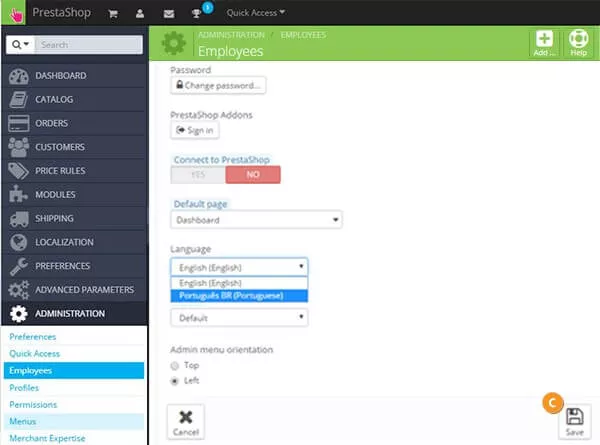Open the Permissions submenu link
Image resolution: width=600 pixels, height=445 pixels.
coord(33,404)
